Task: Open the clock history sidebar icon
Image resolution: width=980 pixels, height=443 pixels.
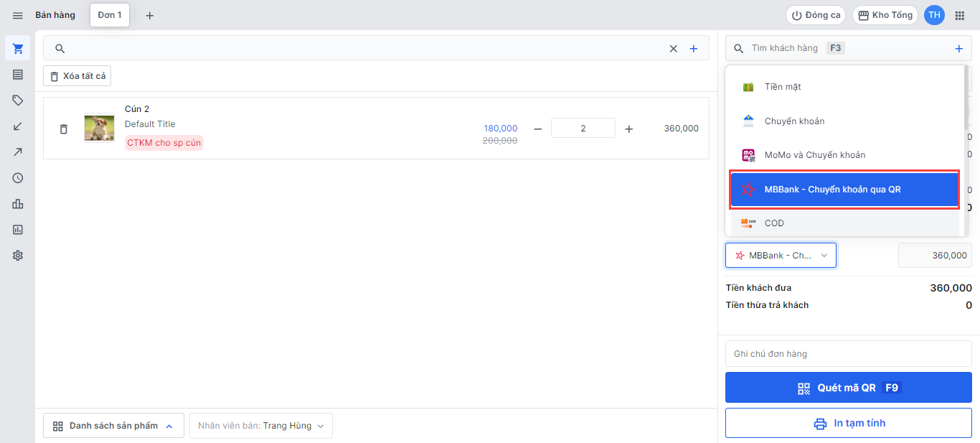Action: (18, 178)
